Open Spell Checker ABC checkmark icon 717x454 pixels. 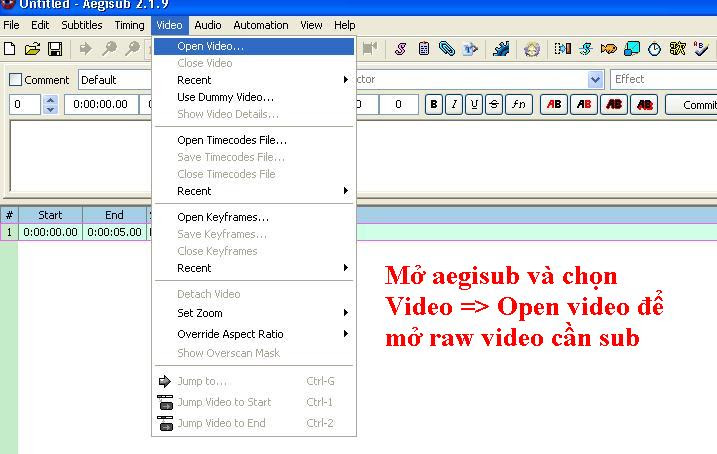coord(701,48)
